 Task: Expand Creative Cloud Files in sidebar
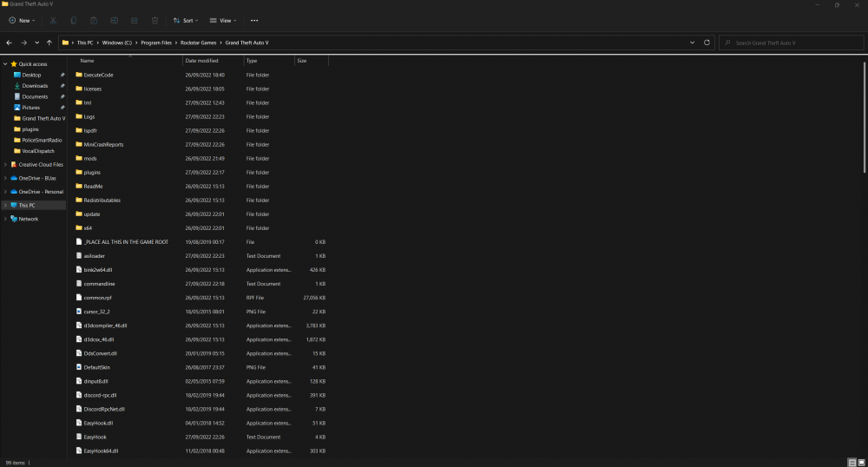pos(5,164)
